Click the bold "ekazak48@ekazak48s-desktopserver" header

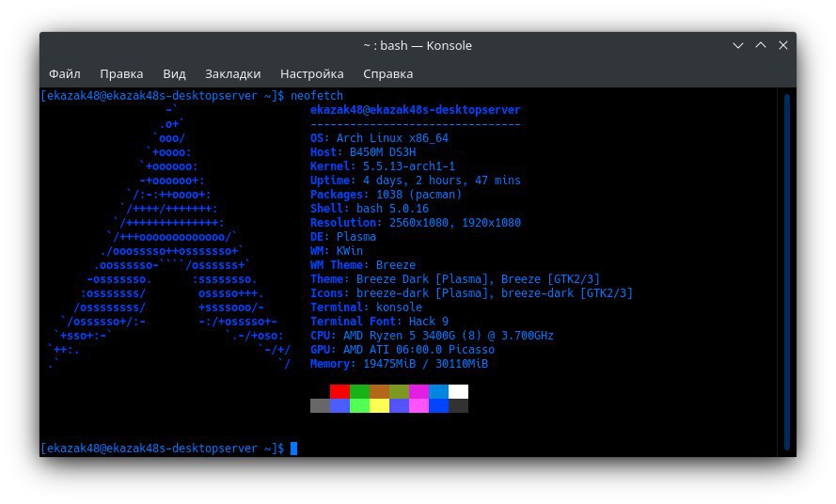pos(416,110)
